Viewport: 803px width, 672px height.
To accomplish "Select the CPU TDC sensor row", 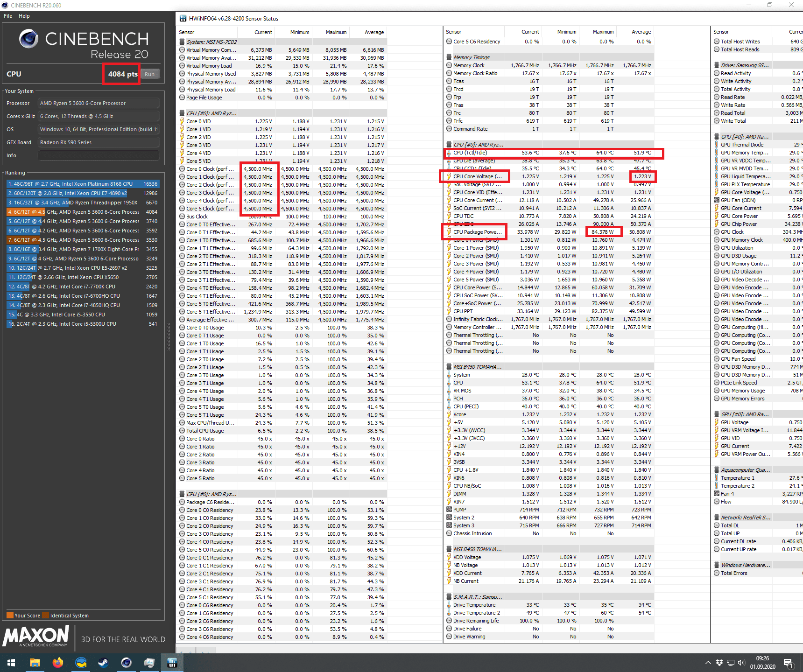I will click(549, 216).
